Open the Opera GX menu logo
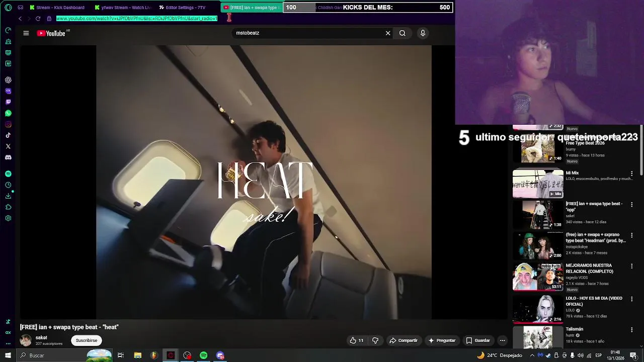The height and width of the screenshot is (362, 644). click(x=7, y=7)
